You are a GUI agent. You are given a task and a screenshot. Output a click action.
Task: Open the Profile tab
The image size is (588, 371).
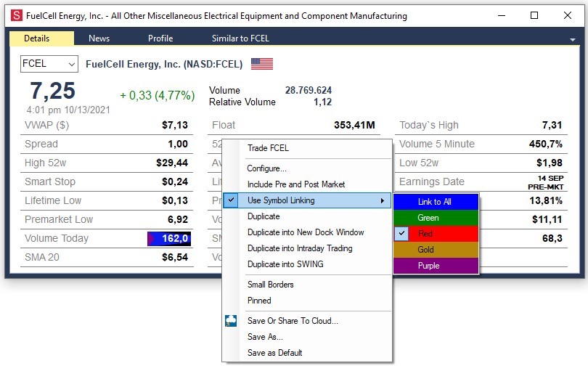coord(160,38)
